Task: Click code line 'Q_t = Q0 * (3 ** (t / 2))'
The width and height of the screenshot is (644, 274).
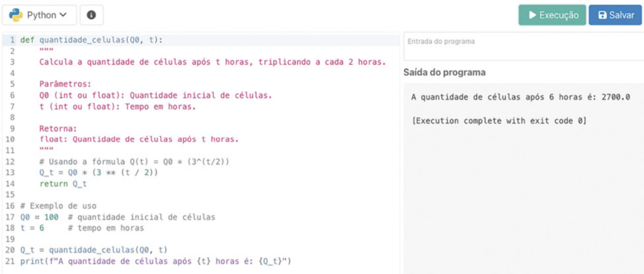Action: (x=98, y=172)
